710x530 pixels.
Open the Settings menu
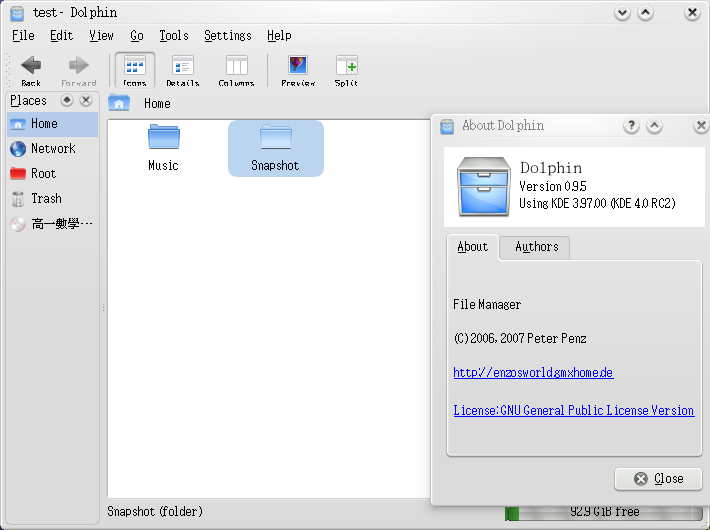click(x=228, y=35)
